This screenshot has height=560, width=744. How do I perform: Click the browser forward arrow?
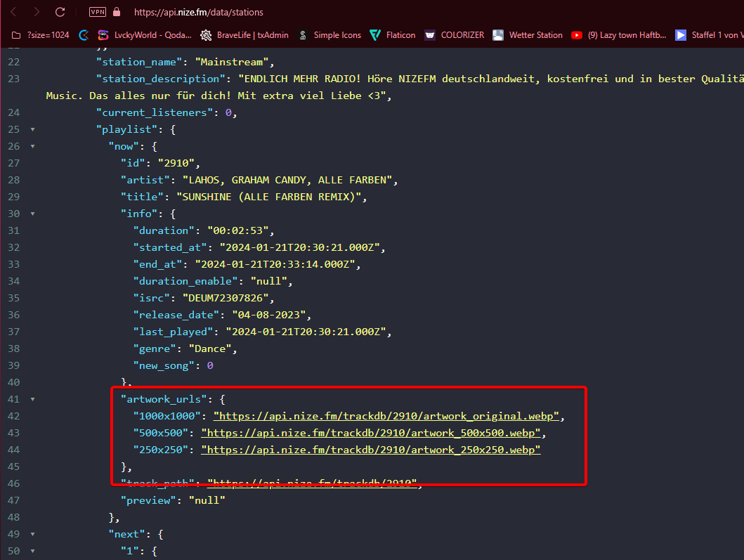click(x=37, y=12)
